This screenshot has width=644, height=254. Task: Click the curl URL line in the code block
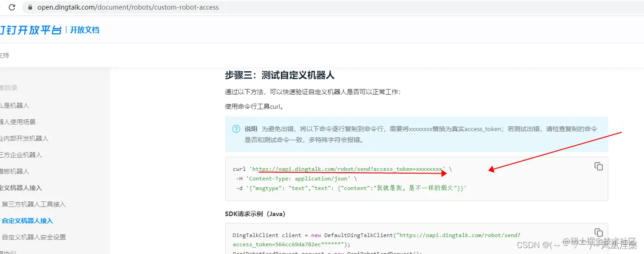pyautogui.click(x=342, y=169)
